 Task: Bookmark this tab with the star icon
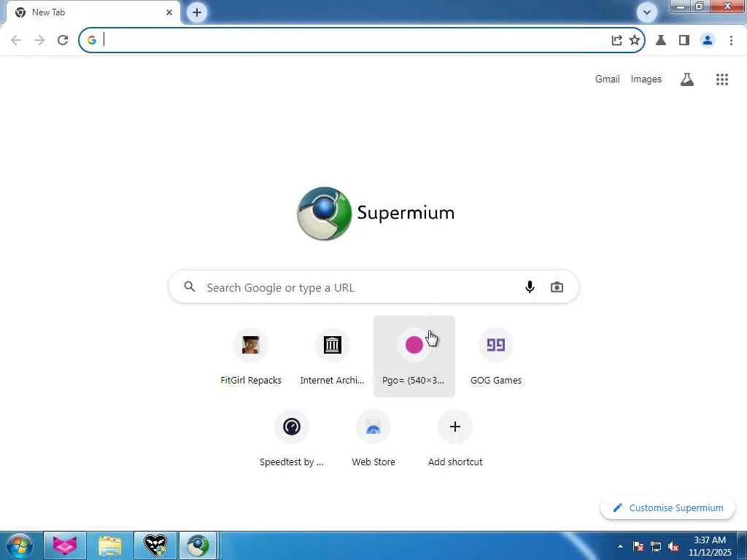[635, 40]
